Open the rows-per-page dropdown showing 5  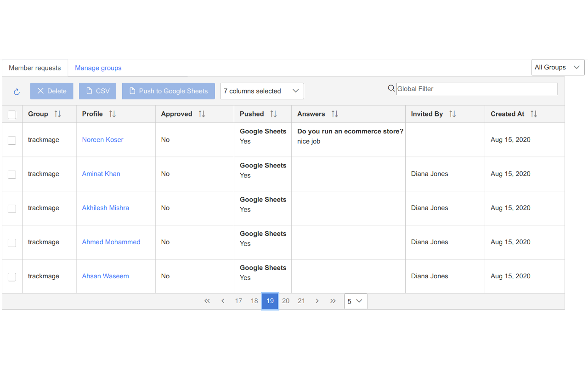(355, 301)
